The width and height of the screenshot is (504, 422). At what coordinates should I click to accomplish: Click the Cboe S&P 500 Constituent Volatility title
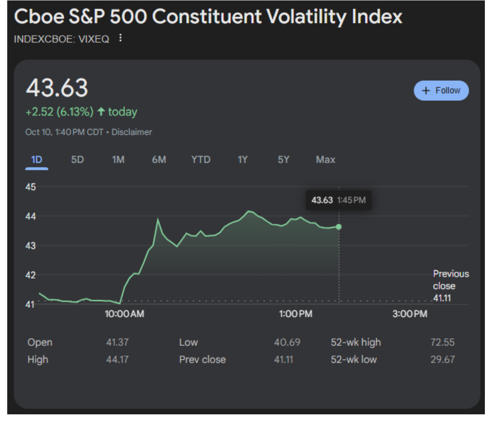click(208, 17)
